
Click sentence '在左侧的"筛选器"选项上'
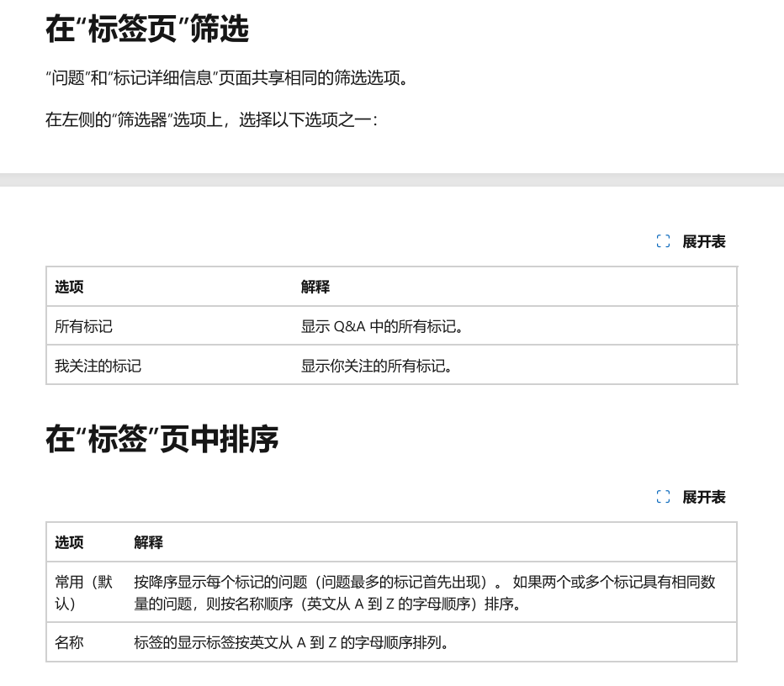(x=211, y=120)
